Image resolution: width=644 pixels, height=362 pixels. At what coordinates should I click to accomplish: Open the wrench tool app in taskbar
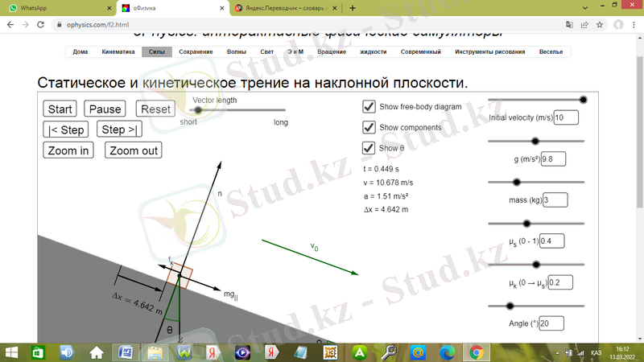[x=389, y=352]
